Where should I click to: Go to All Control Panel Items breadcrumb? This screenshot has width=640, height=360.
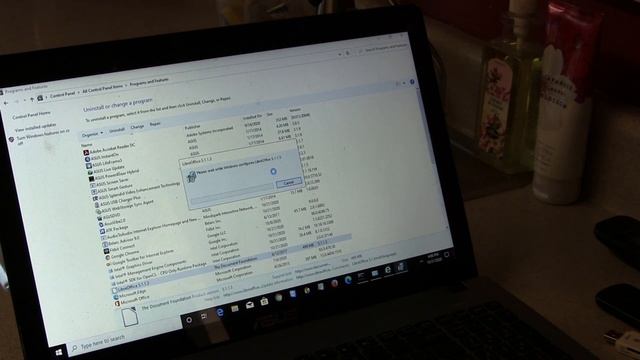coord(102,89)
